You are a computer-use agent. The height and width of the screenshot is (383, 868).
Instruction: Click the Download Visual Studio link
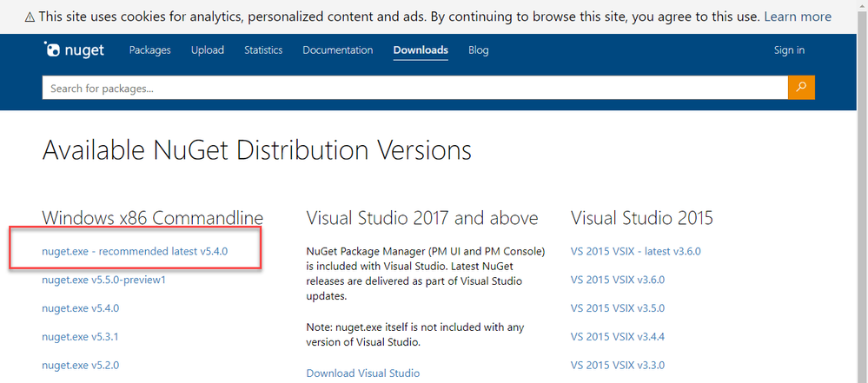point(363,373)
